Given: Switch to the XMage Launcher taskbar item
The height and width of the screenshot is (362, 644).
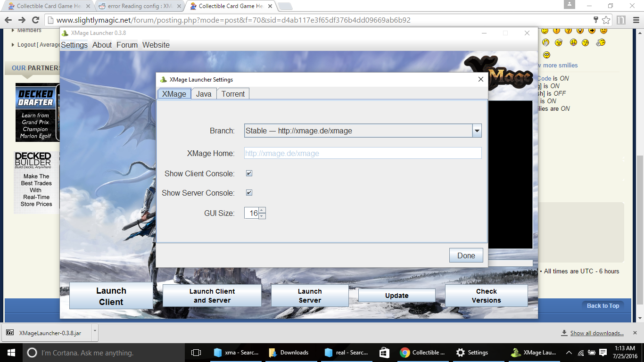Looking at the screenshot, I should coord(534,353).
